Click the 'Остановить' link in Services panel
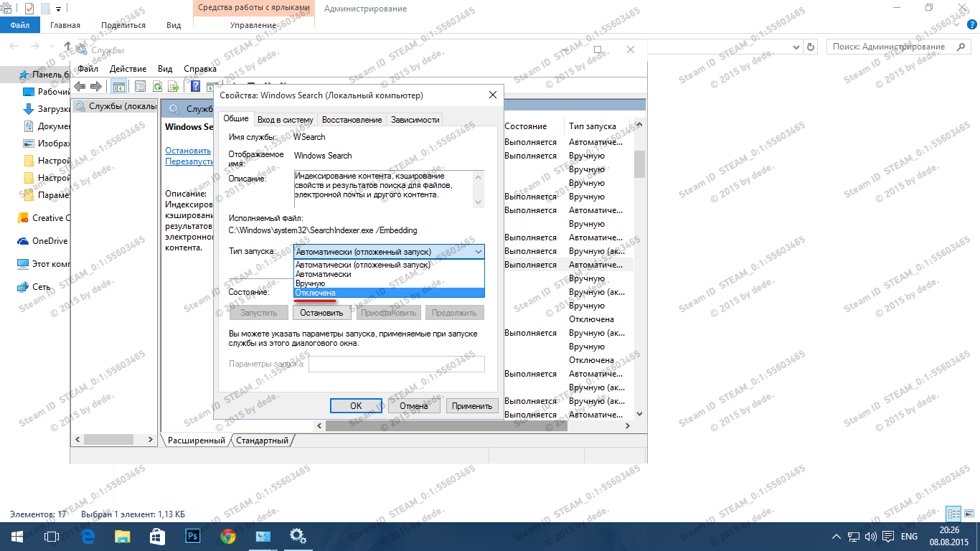 188,151
